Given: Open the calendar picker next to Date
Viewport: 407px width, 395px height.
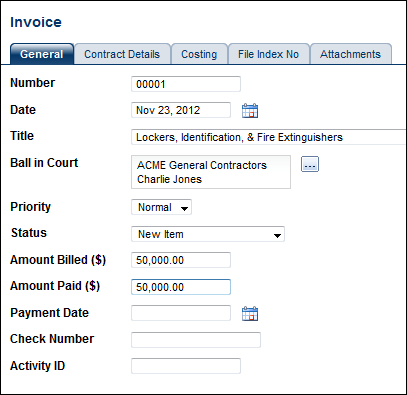Looking at the screenshot, I should pyautogui.click(x=250, y=110).
